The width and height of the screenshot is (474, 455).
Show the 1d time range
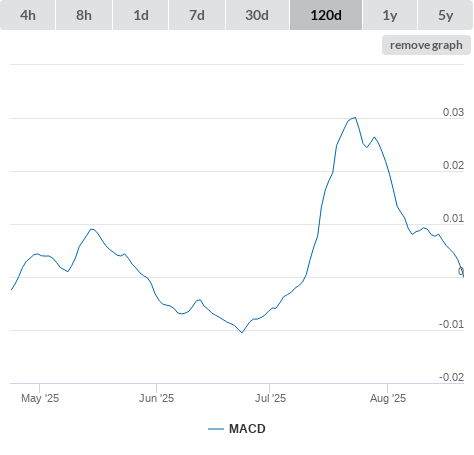[x=141, y=15]
